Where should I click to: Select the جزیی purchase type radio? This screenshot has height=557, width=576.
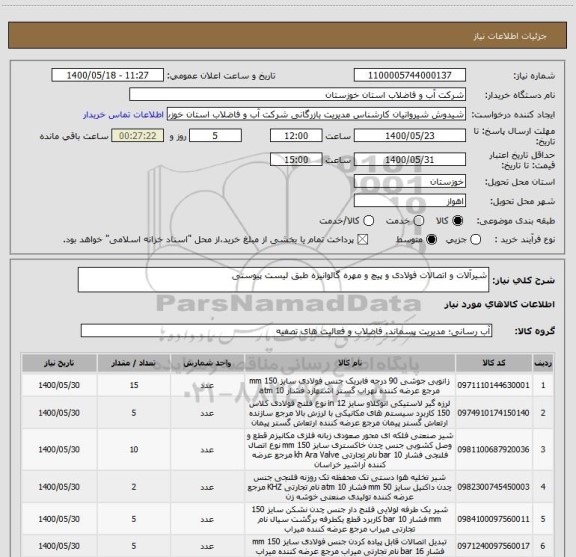coord(475,240)
